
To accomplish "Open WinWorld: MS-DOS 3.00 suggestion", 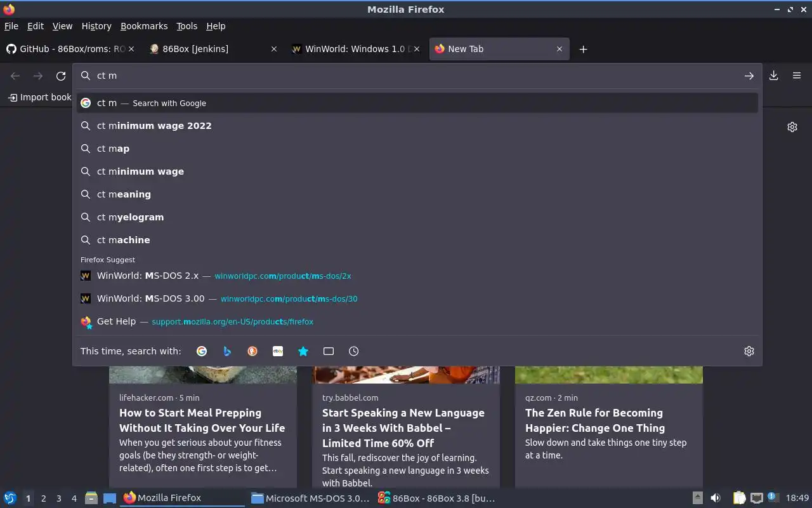I will 417,299.
